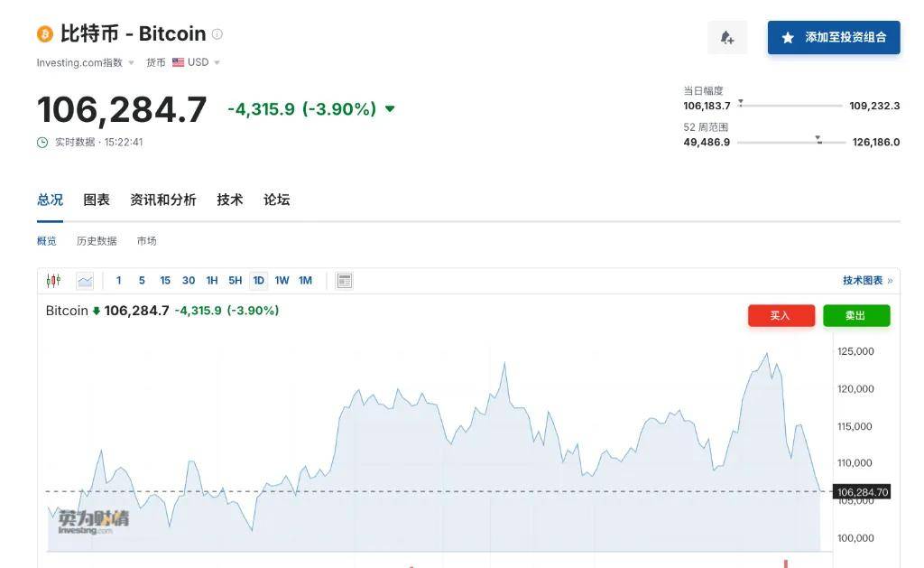Click the orange Bitcoin logo icon
Viewport: 924px width, 568px height.
tap(45, 34)
